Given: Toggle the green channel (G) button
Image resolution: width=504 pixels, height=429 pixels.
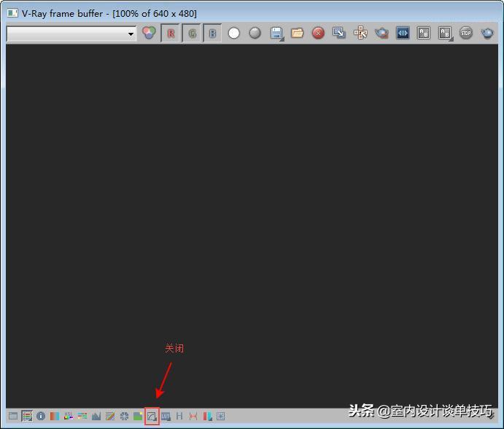Looking at the screenshot, I should pyautogui.click(x=192, y=33).
